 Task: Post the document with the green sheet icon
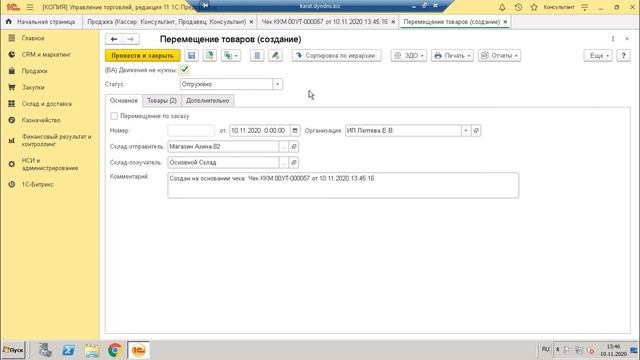point(210,56)
